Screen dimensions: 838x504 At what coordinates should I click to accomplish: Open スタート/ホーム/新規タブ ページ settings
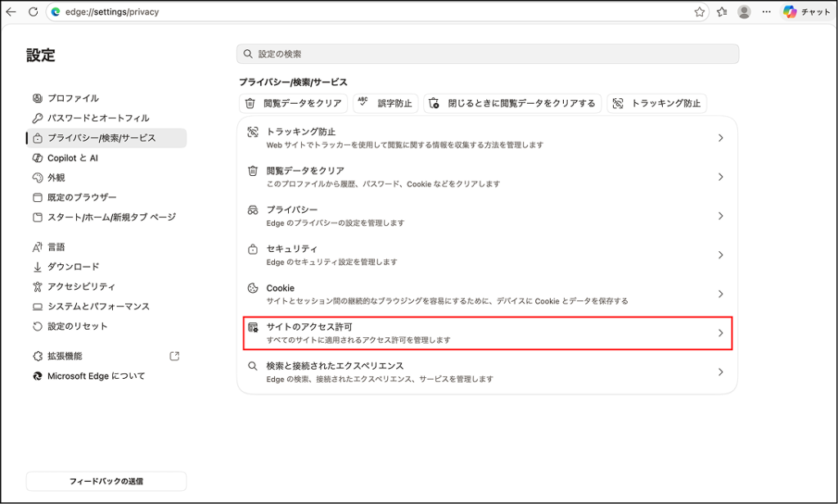point(106,217)
